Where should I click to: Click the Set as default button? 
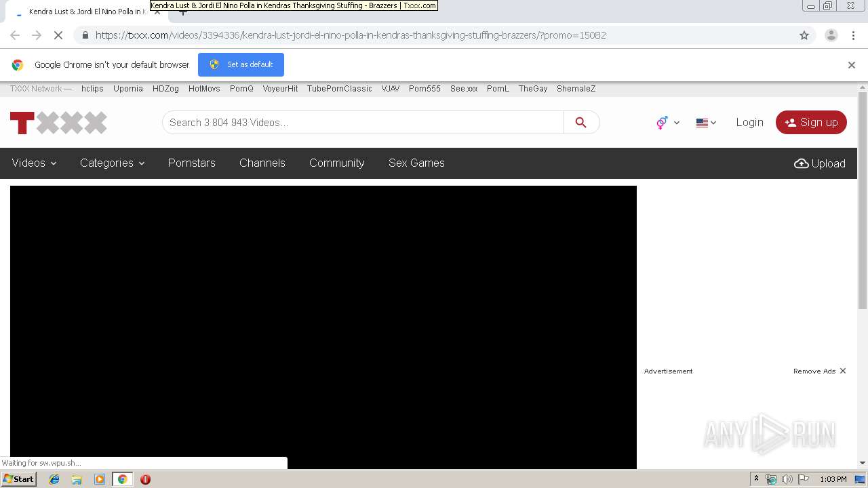(x=241, y=64)
